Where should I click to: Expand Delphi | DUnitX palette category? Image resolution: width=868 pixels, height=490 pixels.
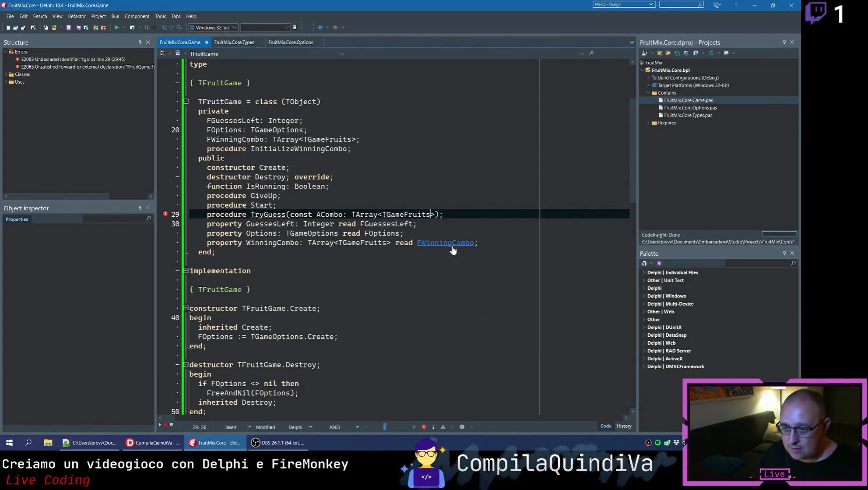(643, 328)
